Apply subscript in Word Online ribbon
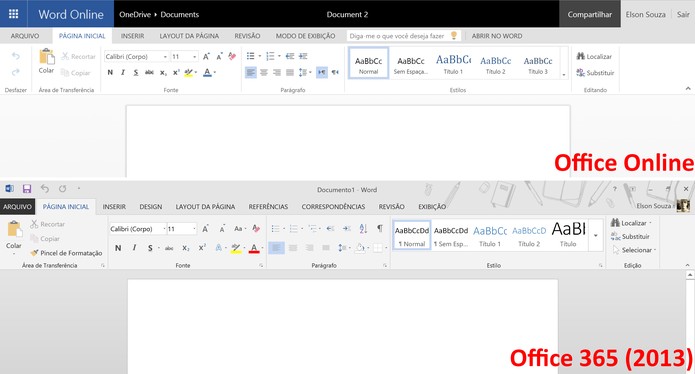This screenshot has width=695, height=374. click(163, 73)
